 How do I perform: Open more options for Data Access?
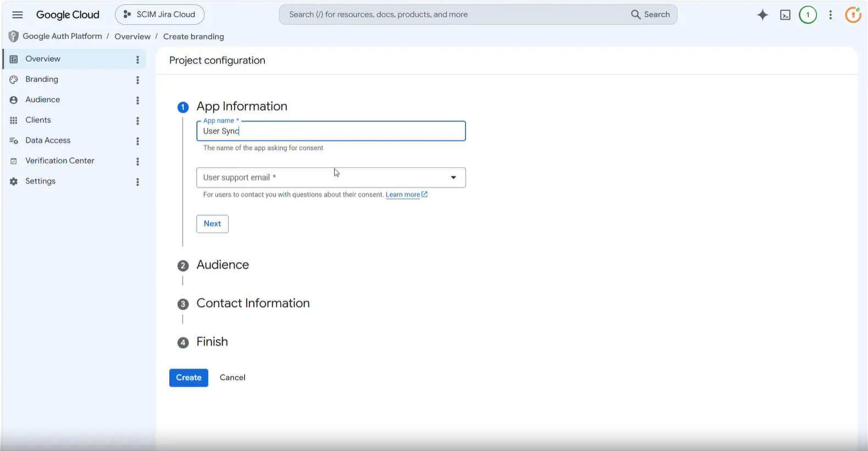137,141
